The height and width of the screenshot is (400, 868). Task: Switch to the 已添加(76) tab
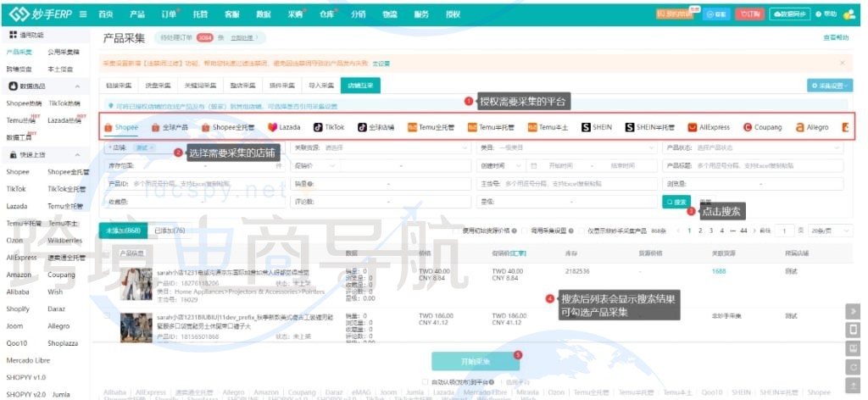[x=169, y=230]
